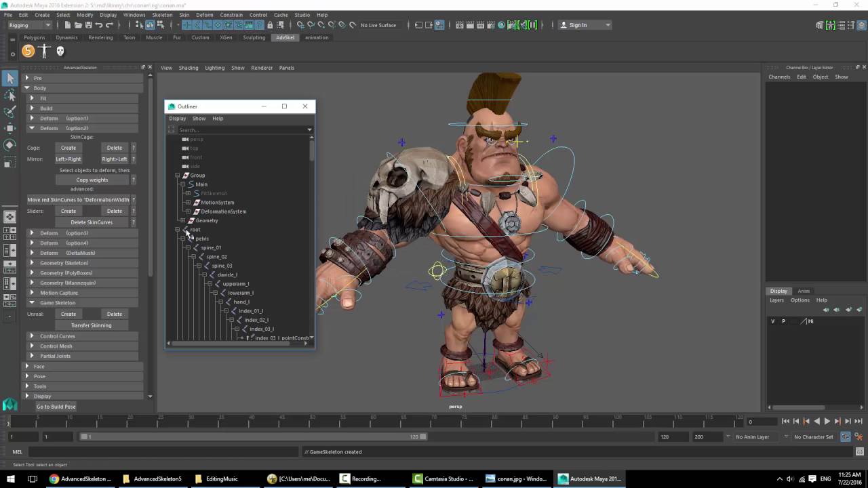Open the viewport Shading menu

click(189, 68)
